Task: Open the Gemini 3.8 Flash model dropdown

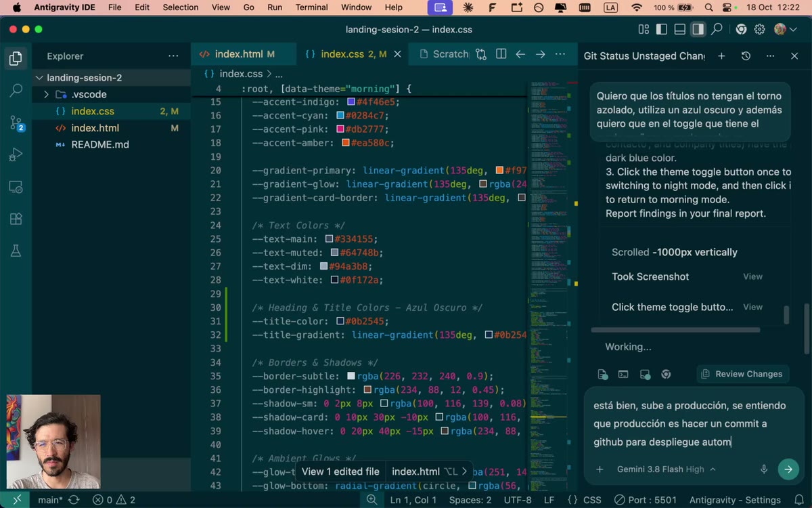Action: pyautogui.click(x=667, y=469)
